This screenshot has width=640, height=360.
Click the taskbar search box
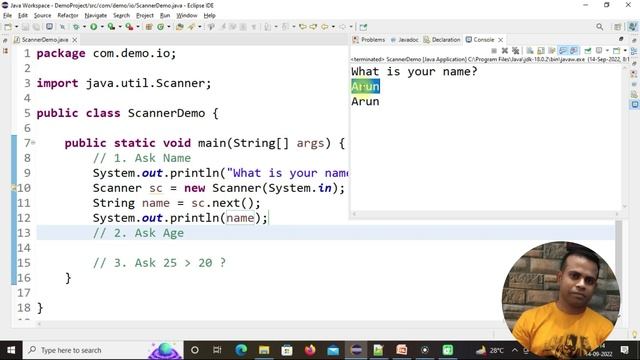pos(102,350)
